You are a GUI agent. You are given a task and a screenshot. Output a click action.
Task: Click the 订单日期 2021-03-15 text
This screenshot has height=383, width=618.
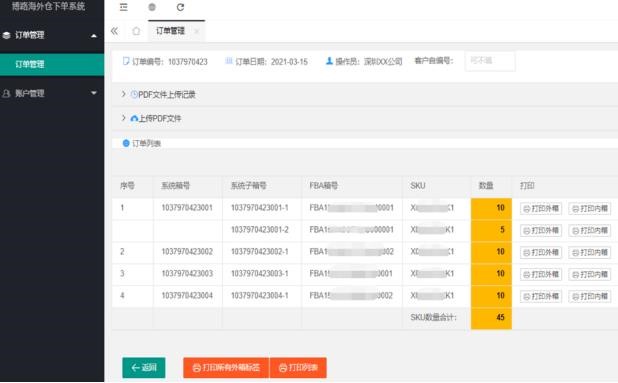[272, 62]
